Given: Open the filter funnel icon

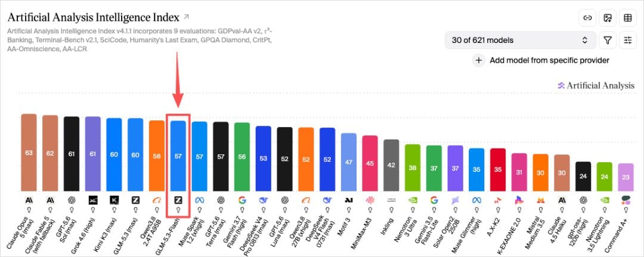Looking at the screenshot, I should [x=608, y=40].
